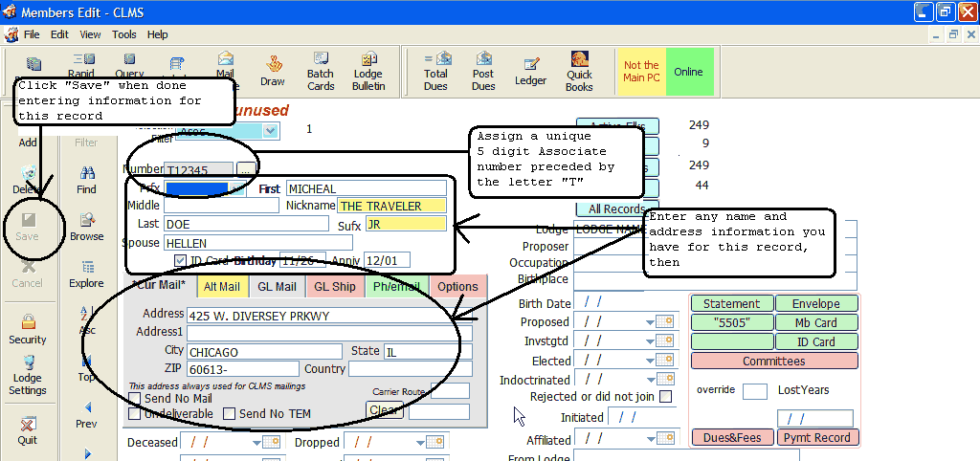
Task: Check the Rejected or did not join box
Action: pos(666,397)
